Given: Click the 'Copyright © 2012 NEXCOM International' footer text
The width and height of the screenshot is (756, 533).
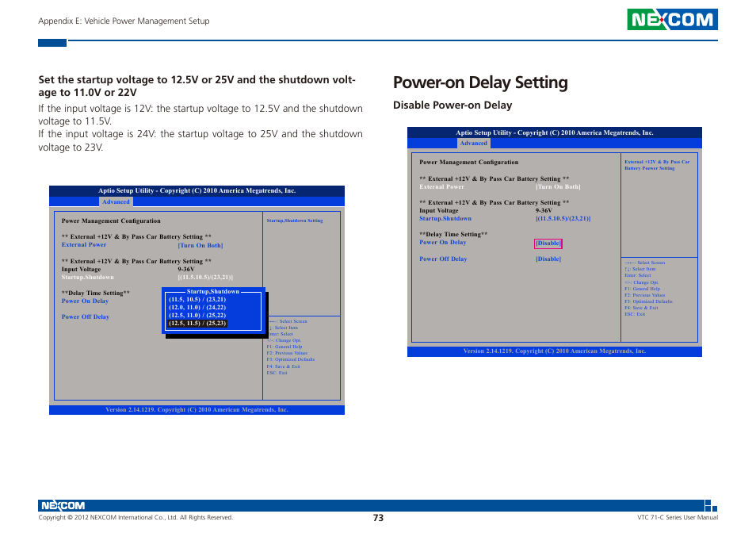Looking at the screenshot, I should tap(136, 518).
